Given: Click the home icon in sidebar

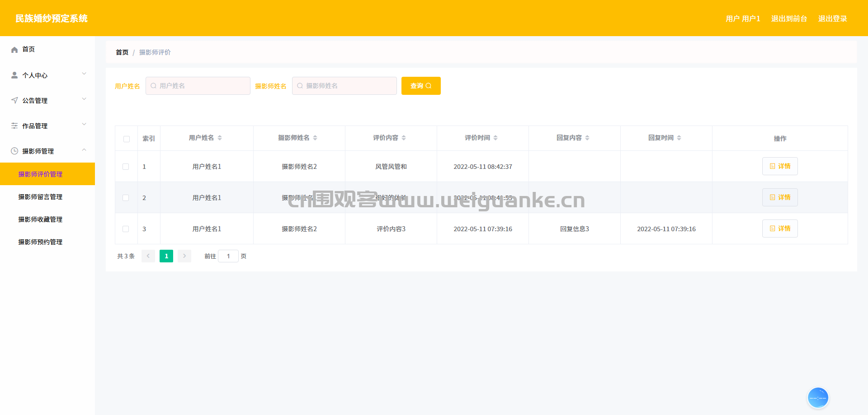Looking at the screenshot, I should (14, 50).
